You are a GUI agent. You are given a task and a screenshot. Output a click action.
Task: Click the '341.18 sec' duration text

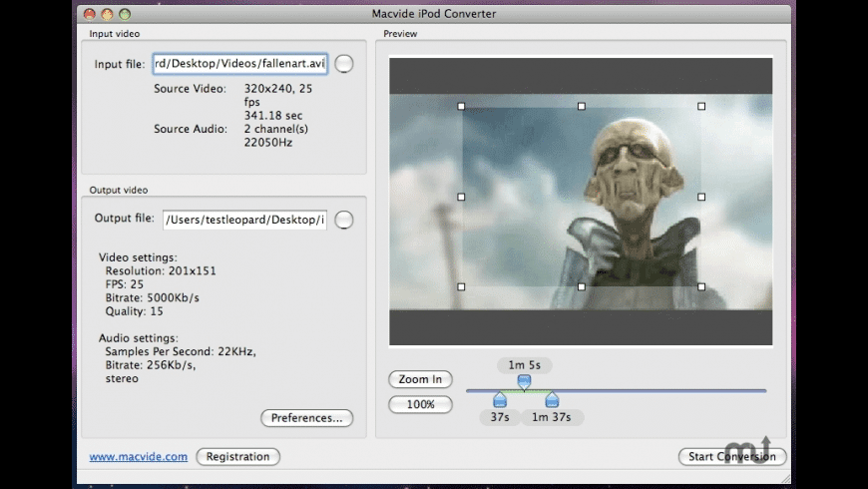click(x=273, y=116)
